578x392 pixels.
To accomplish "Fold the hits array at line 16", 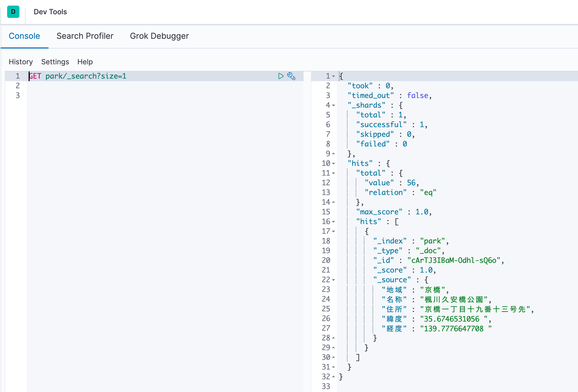I will [x=333, y=222].
